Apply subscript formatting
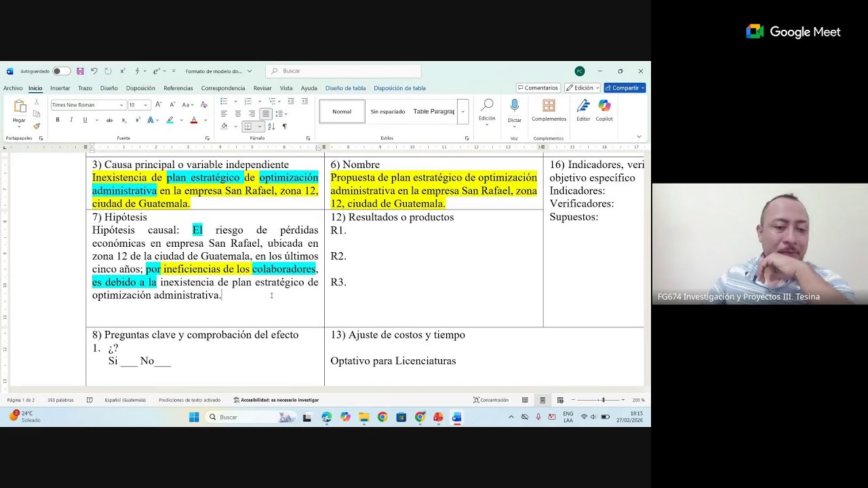 (124, 120)
